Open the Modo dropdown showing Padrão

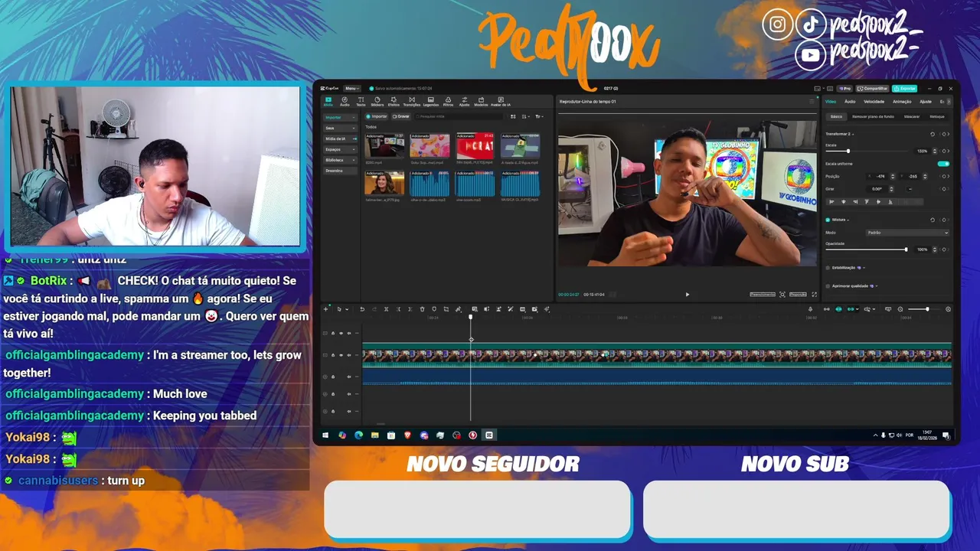click(907, 233)
